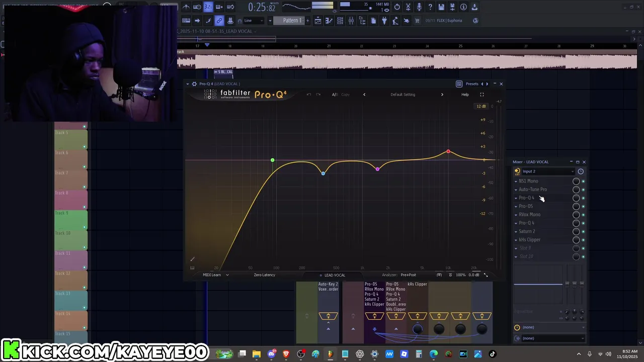Open Pro-Q 4 Help menu
This screenshot has width=644, height=362.
(465, 95)
